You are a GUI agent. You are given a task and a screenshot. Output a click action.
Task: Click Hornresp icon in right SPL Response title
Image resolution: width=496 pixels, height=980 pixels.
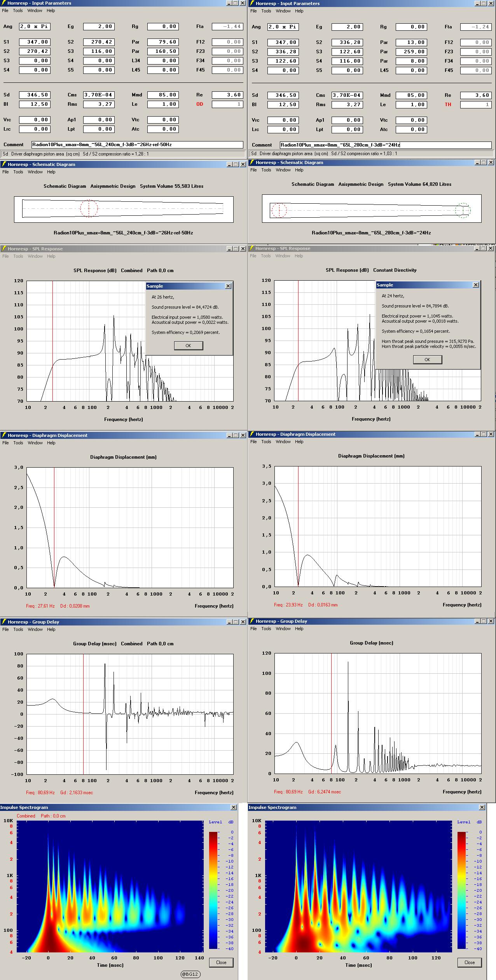point(251,248)
